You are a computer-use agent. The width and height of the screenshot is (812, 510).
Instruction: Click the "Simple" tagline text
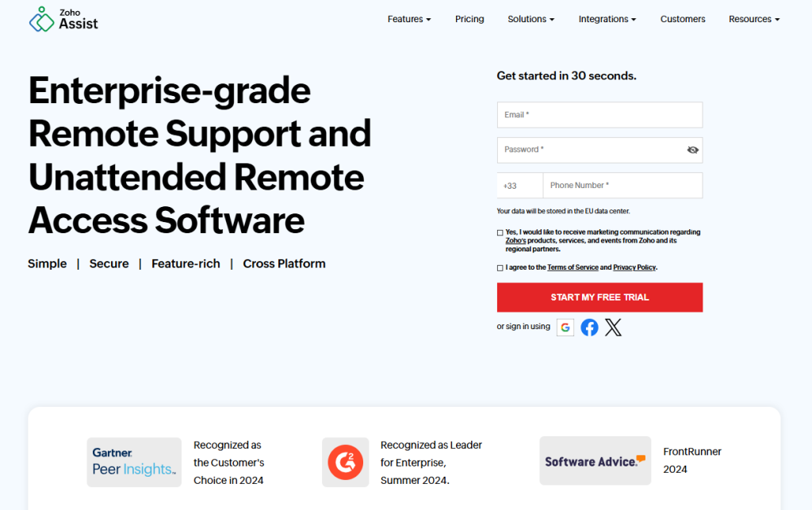pos(47,263)
